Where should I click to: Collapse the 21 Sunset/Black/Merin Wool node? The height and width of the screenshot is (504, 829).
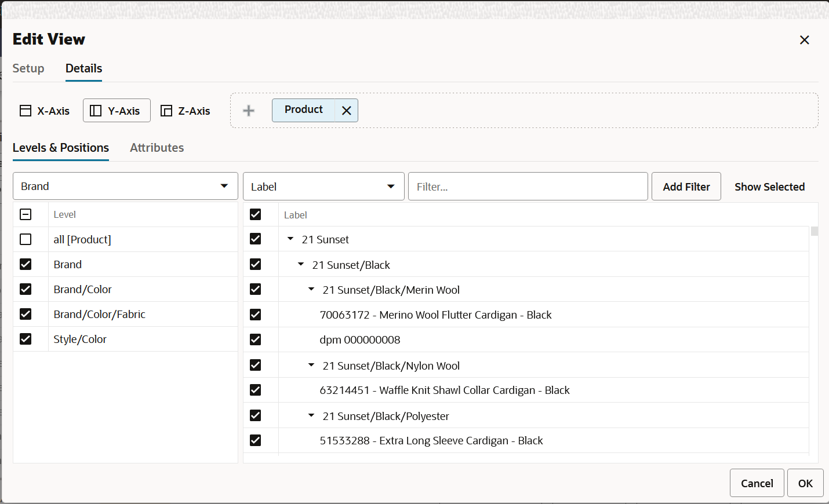311,289
